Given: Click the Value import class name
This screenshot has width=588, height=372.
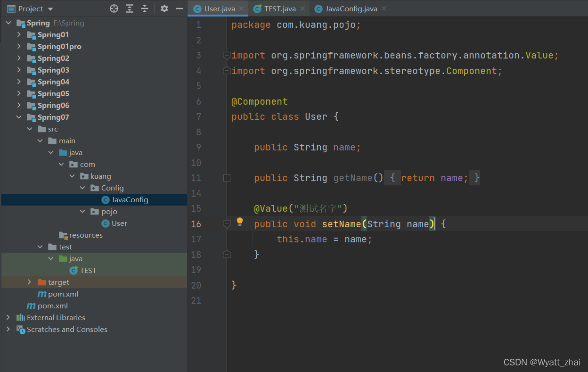Looking at the screenshot, I should pos(539,55).
